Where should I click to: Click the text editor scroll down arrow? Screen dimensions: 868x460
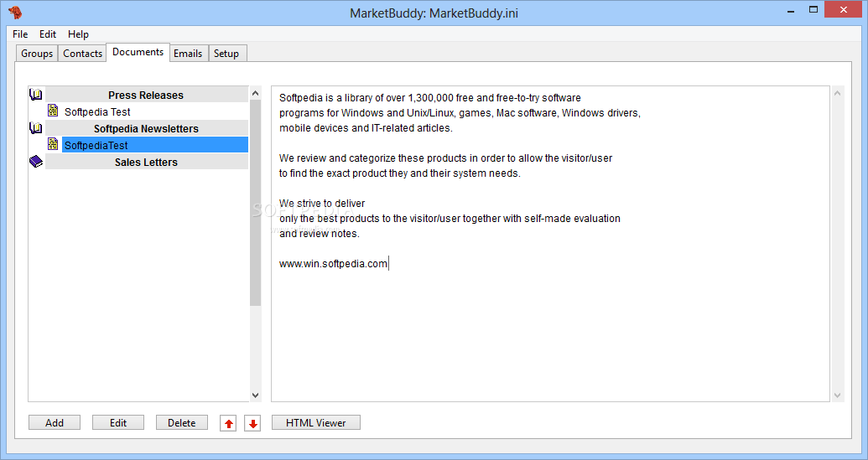click(837, 395)
